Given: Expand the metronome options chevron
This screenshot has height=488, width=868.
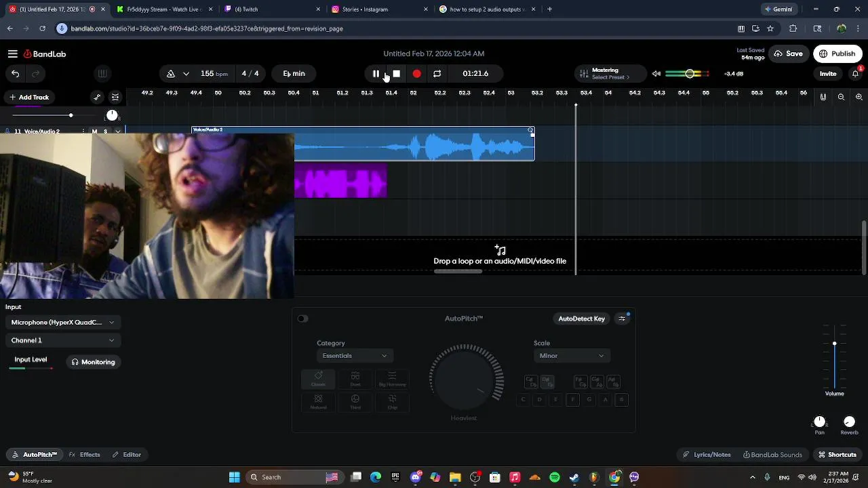Looking at the screenshot, I should tap(186, 74).
